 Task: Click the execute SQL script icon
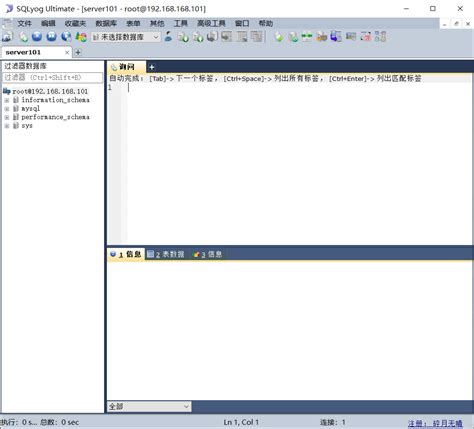(x=212, y=37)
